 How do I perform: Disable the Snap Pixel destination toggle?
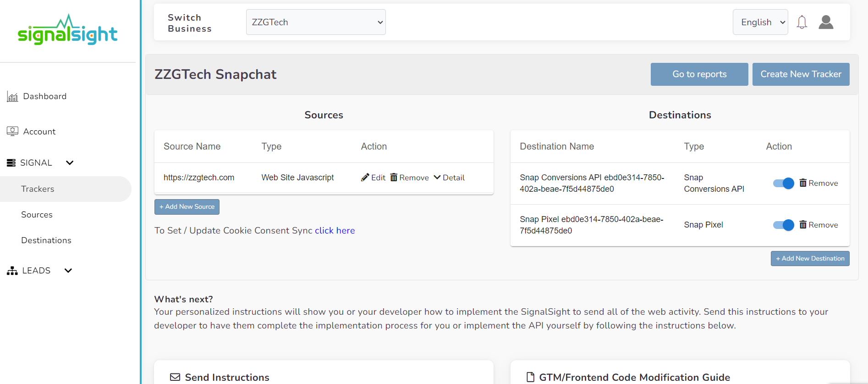[x=783, y=225]
